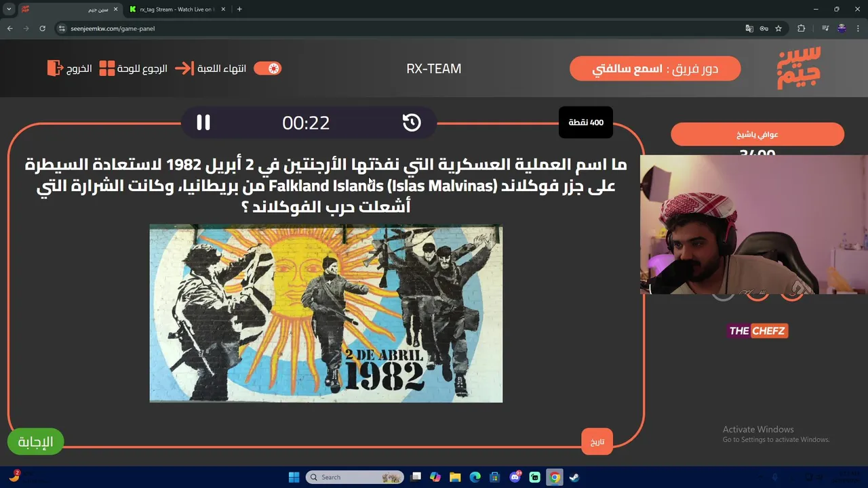The height and width of the screenshot is (488, 868).
Task: Open the Chrome media controls icon
Action: pos(825,28)
